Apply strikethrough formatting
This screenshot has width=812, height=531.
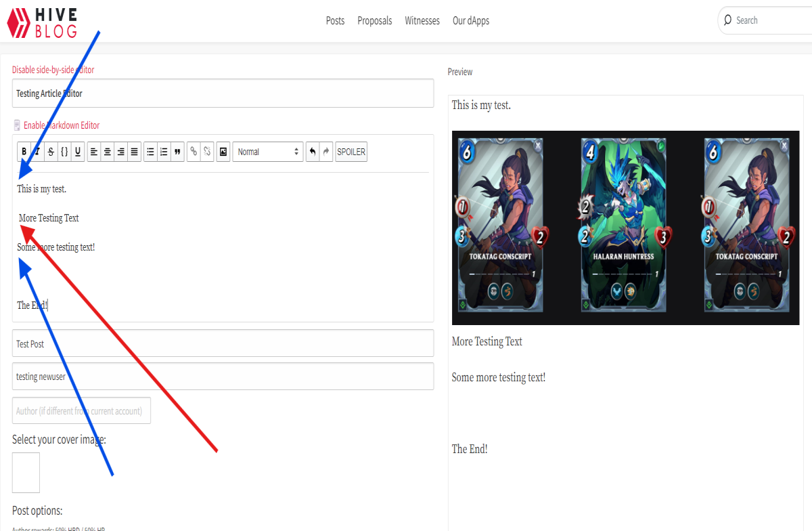tap(51, 152)
